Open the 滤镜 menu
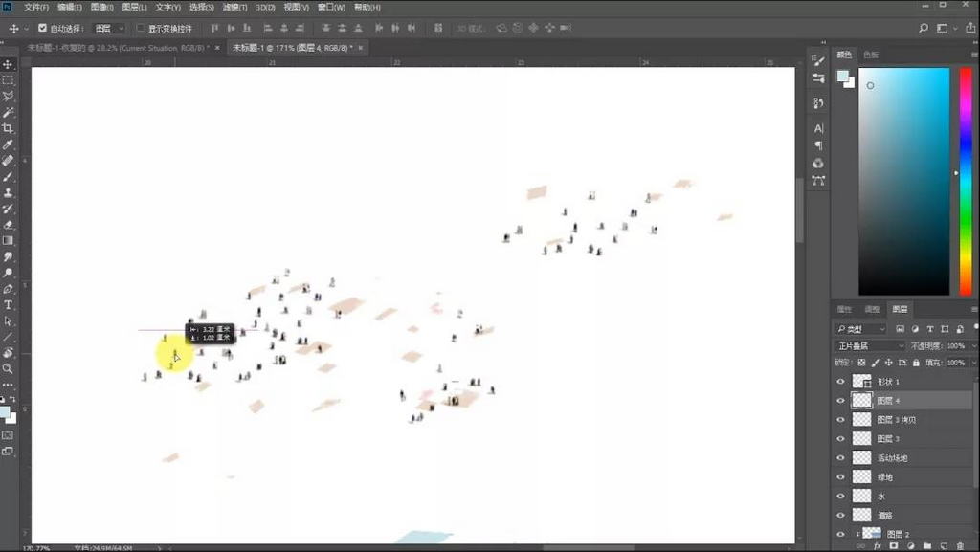This screenshot has height=552, width=980. coord(232,7)
